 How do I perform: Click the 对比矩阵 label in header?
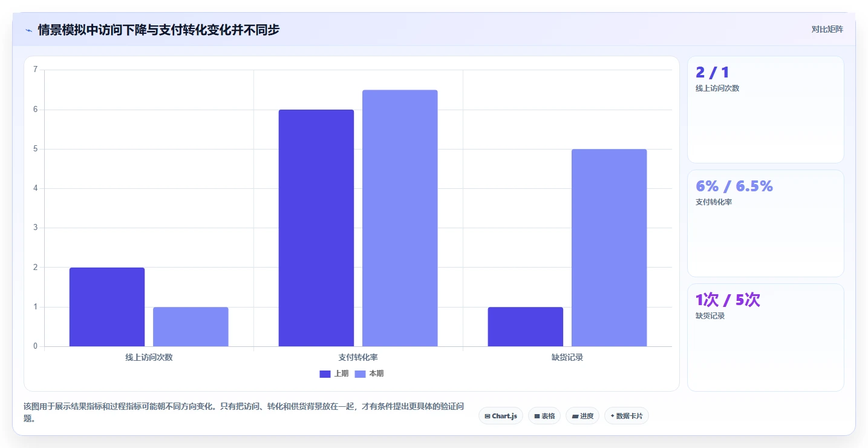click(x=827, y=29)
